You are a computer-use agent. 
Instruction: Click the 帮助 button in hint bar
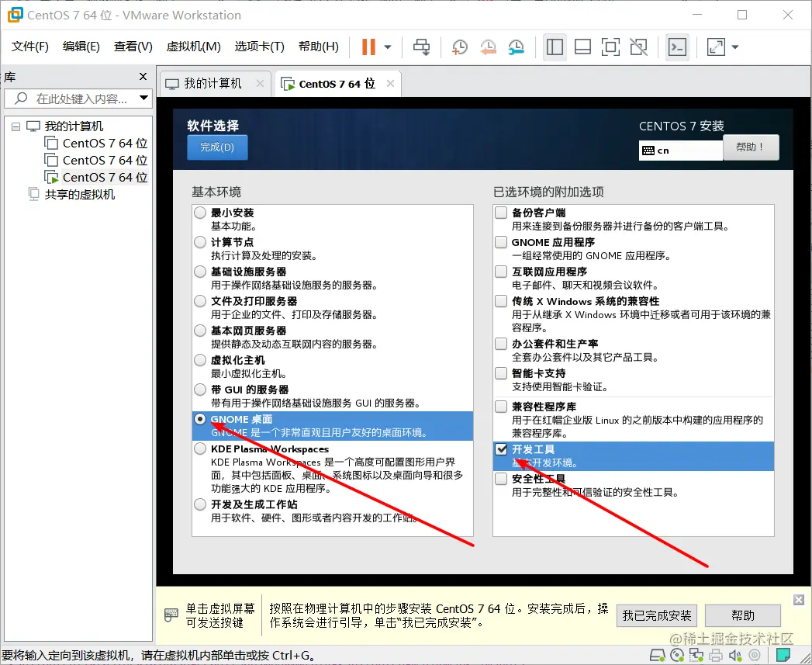click(743, 616)
